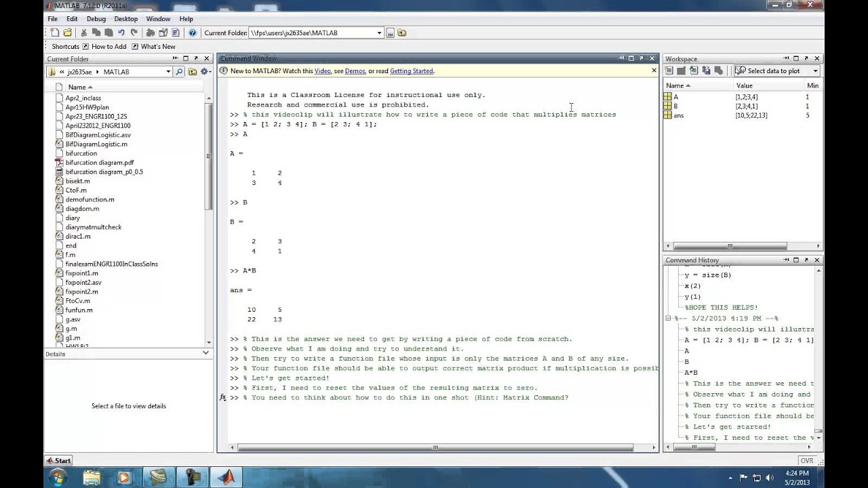This screenshot has height=488, width=868.
Task: Open the Current Folder path dropdown
Action: click(379, 33)
